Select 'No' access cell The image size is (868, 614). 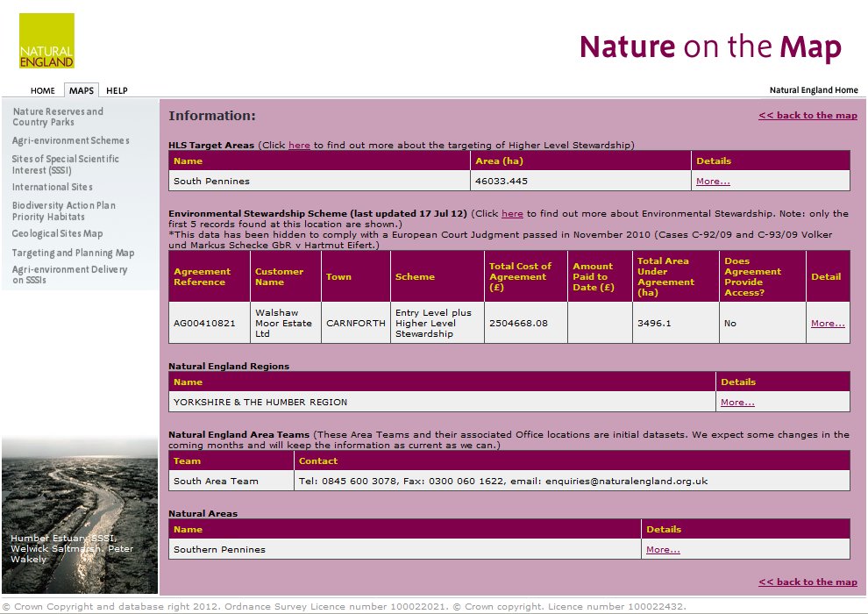(x=763, y=323)
